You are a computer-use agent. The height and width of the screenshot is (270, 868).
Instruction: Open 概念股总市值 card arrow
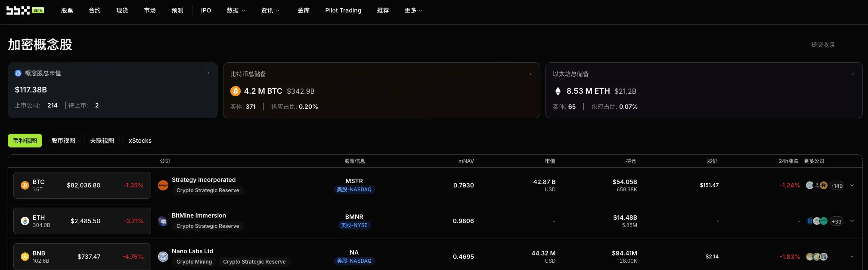click(x=208, y=73)
